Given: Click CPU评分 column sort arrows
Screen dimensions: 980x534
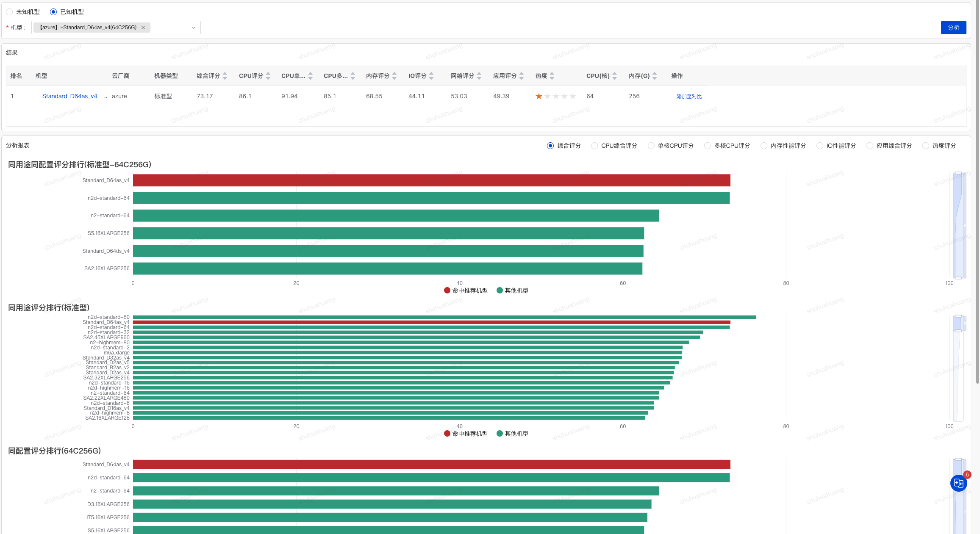Looking at the screenshot, I should 268,76.
